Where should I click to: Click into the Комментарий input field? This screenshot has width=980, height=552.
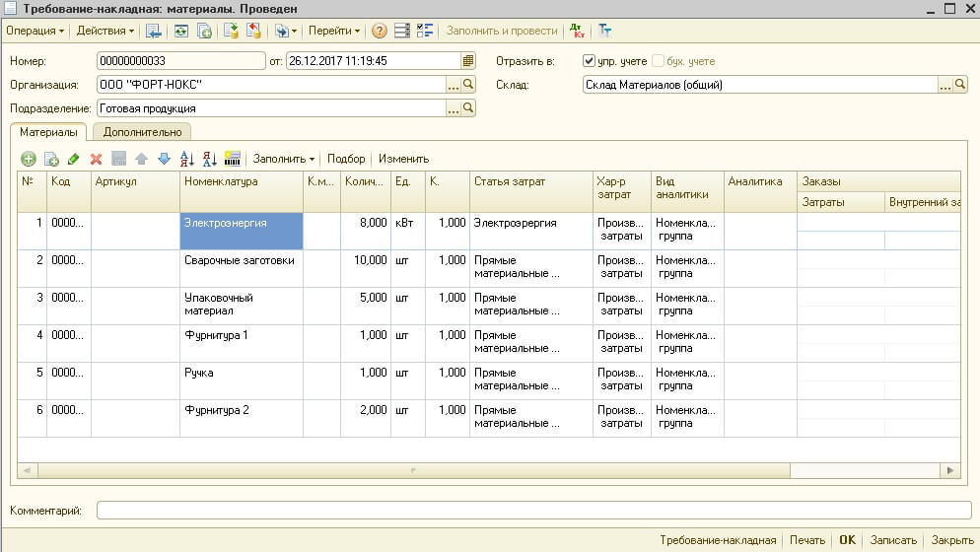pyautogui.click(x=533, y=511)
